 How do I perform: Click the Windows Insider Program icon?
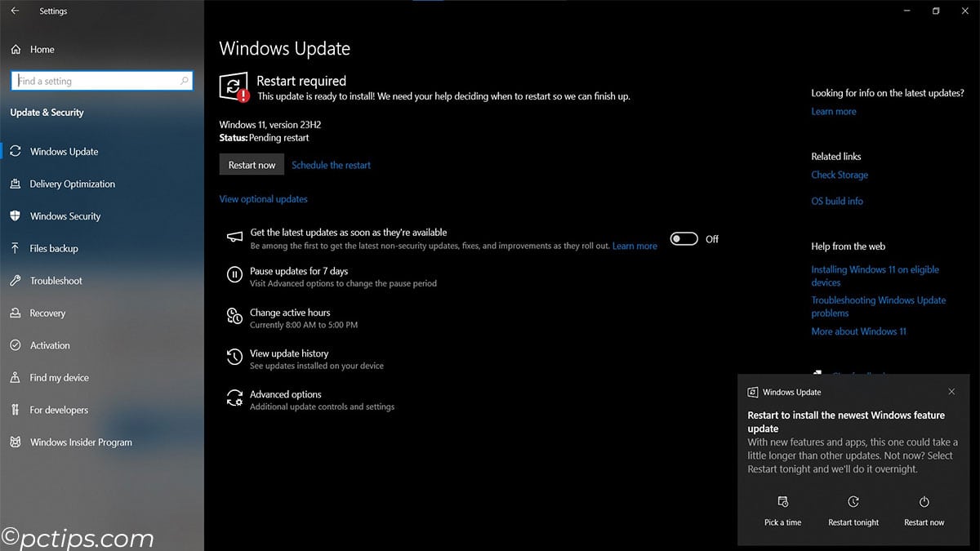click(x=16, y=442)
